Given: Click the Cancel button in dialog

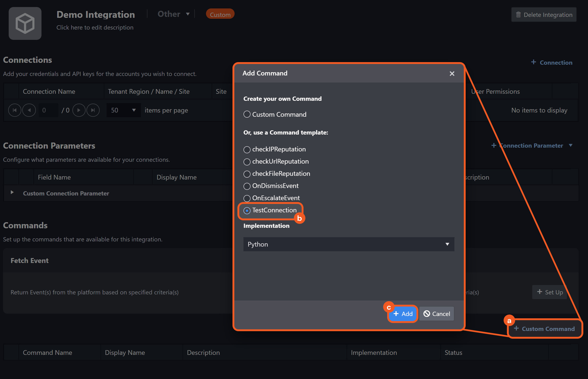Looking at the screenshot, I should pos(436,314).
